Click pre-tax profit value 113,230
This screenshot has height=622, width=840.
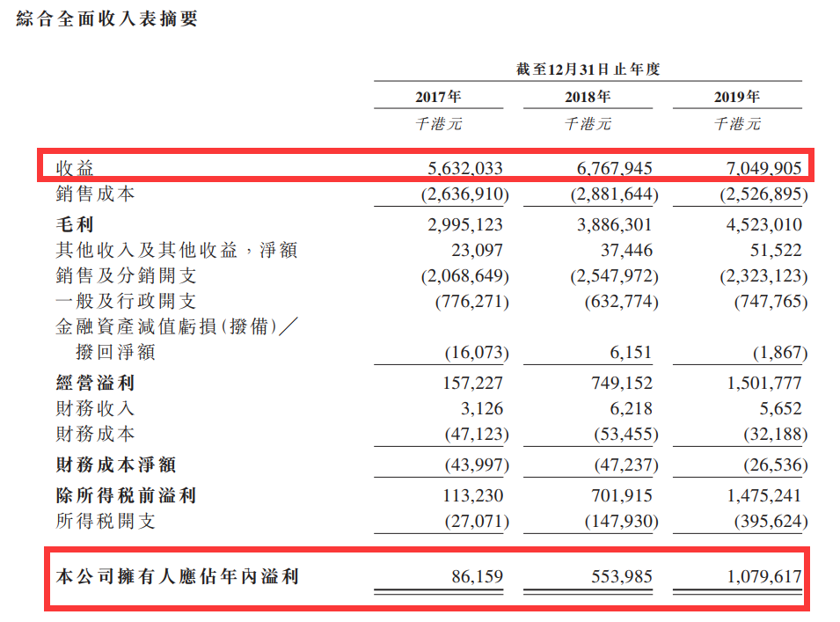(473, 495)
